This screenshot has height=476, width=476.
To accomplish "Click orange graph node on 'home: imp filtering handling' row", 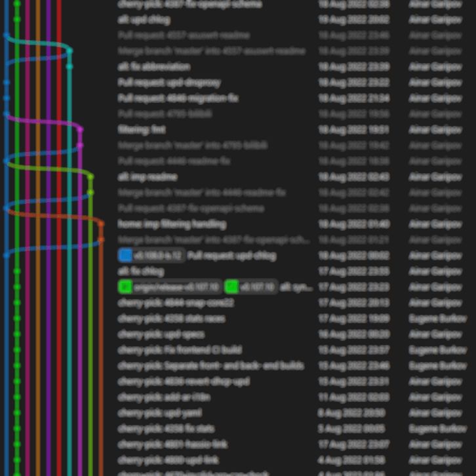I will [101, 224].
